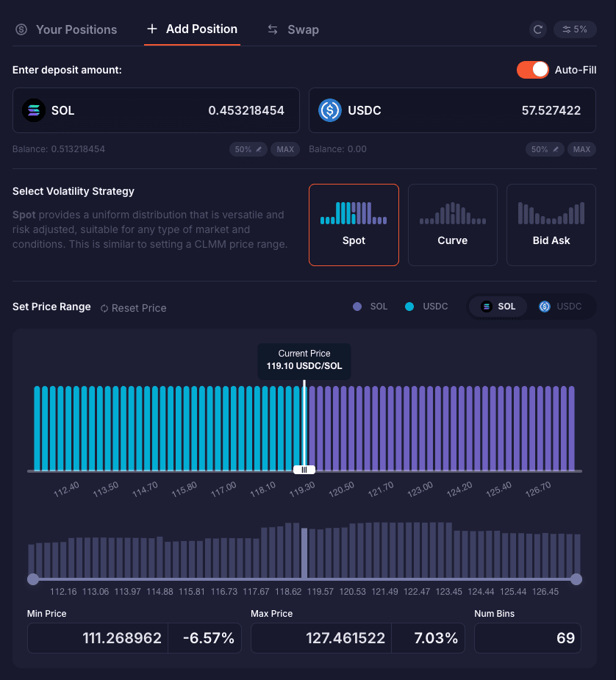Screen dimensions: 616x680
Task: Click the USDC token logo in deposit box
Action: [x=330, y=110]
